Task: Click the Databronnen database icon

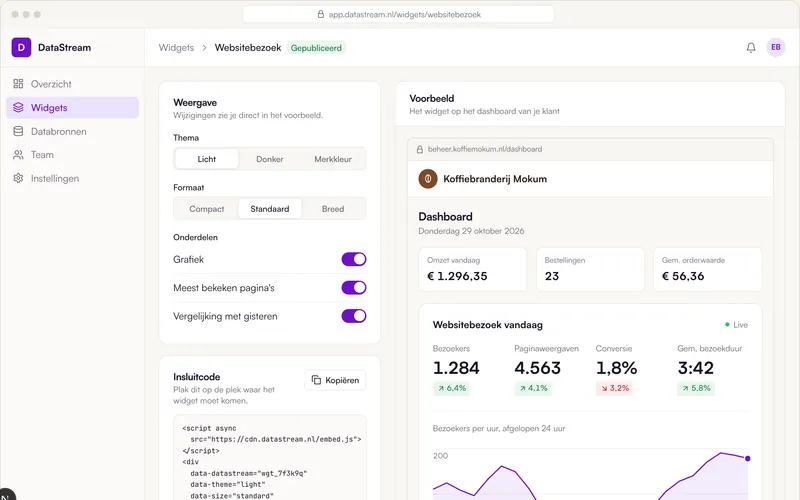Action: pos(18,131)
